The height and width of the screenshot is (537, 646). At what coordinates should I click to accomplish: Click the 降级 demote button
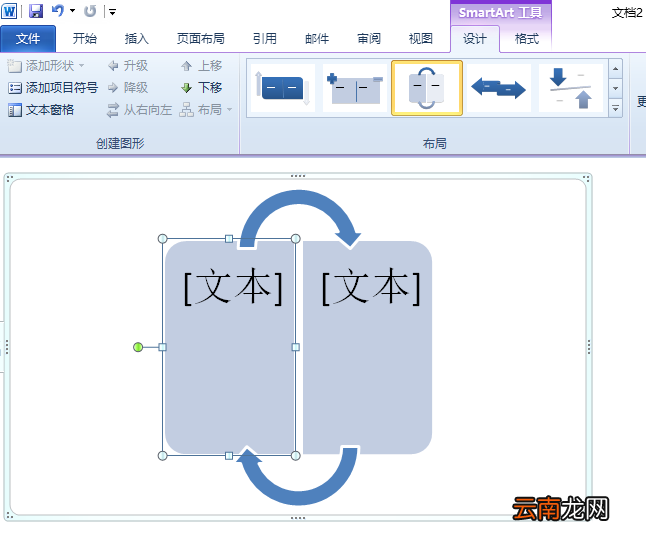pyautogui.click(x=127, y=87)
